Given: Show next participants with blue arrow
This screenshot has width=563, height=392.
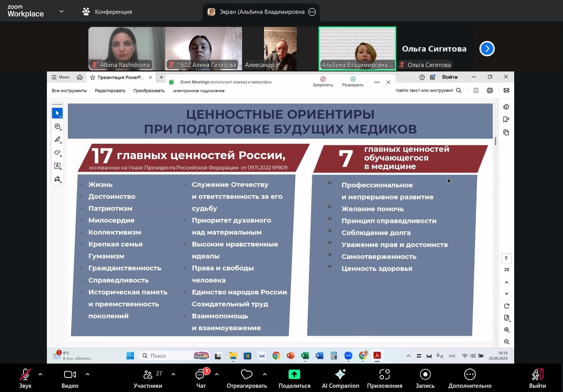Looking at the screenshot, I should point(487,48).
